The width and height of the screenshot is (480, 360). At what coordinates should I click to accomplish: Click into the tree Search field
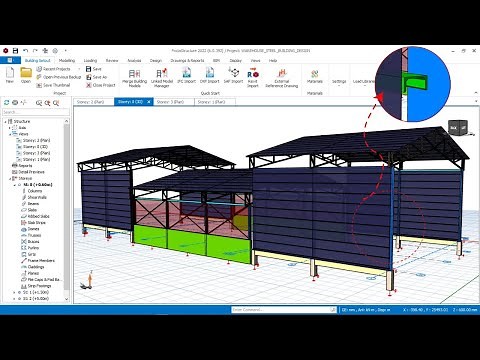coord(35,112)
